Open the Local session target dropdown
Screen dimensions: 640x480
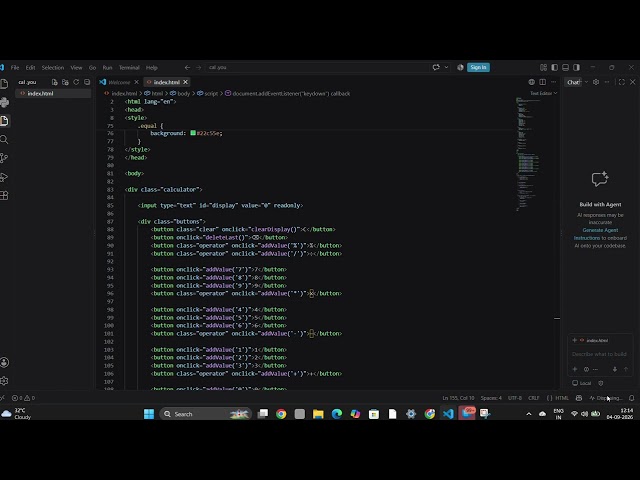(582, 383)
